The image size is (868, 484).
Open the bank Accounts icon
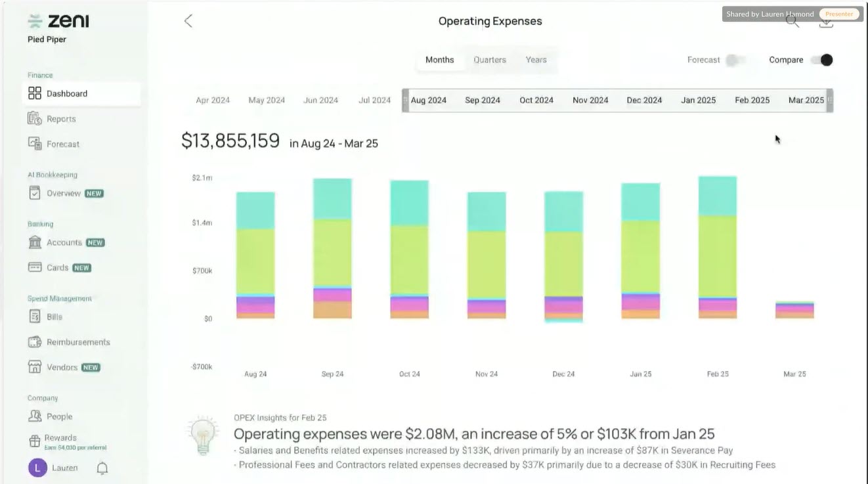pos(35,242)
